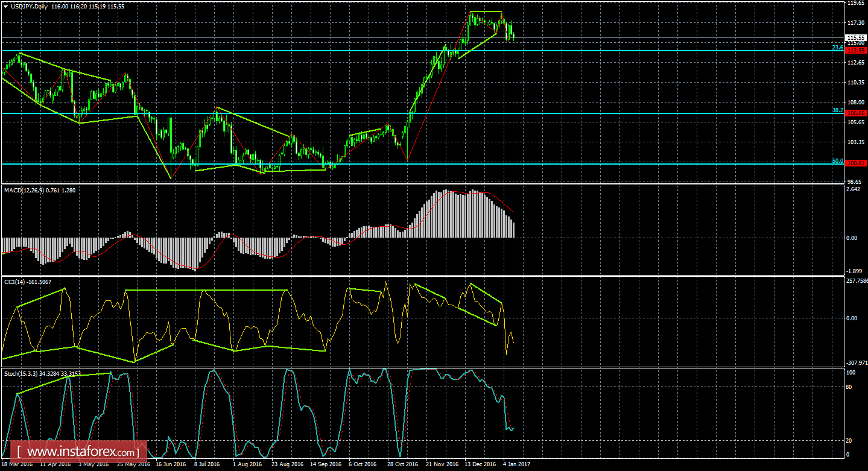Viewport: 868px width, 471px height.
Task: Click the Stoch(15,3,3) indicator label
Action: [21, 374]
